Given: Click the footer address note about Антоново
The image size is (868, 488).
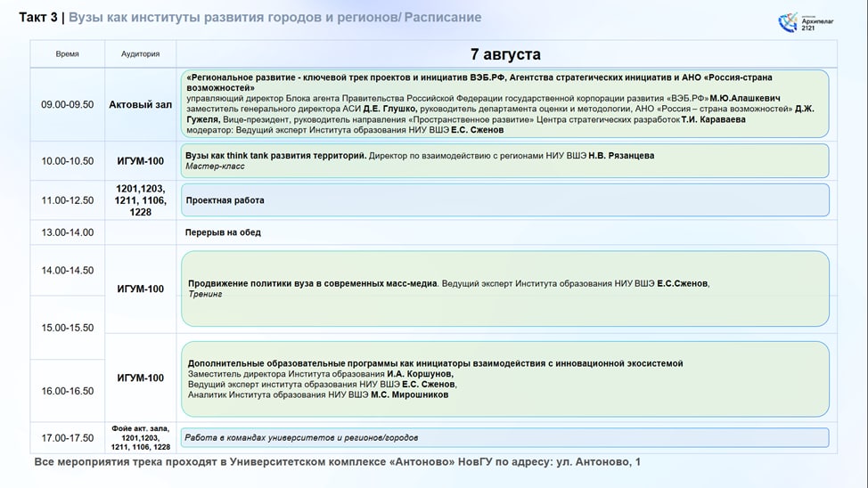Looking at the screenshot, I should 337,462.
